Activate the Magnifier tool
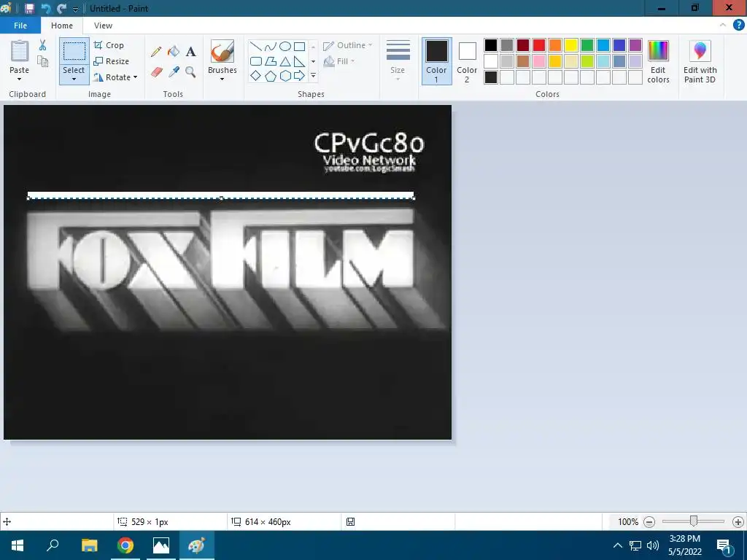 tap(190, 72)
